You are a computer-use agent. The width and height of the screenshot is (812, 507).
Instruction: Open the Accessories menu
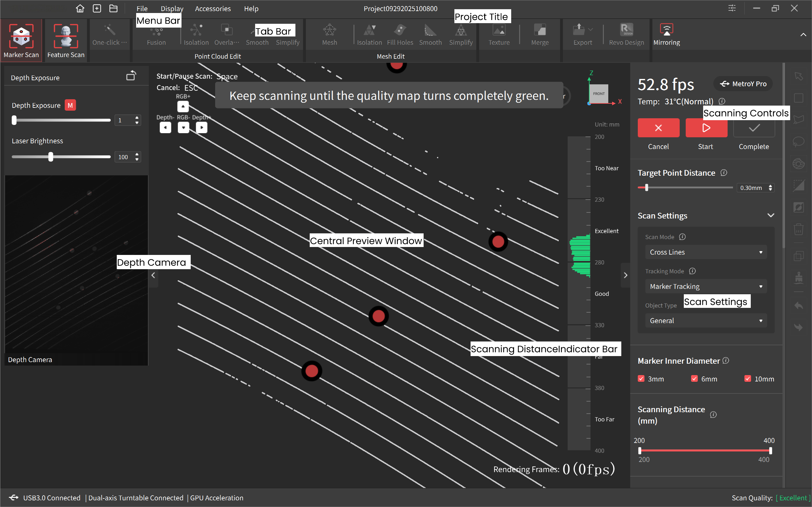213,9
